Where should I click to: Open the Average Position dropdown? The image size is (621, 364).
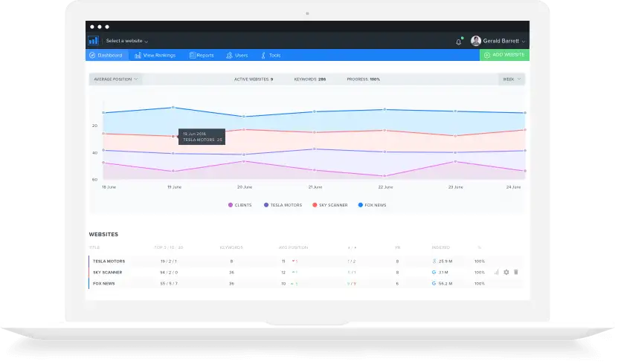click(x=115, y=79)
